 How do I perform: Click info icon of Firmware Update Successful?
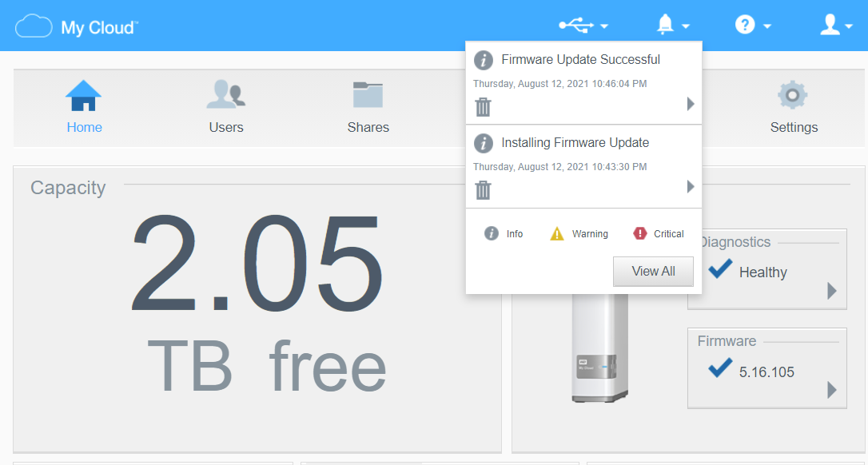[x=484, y=61]
